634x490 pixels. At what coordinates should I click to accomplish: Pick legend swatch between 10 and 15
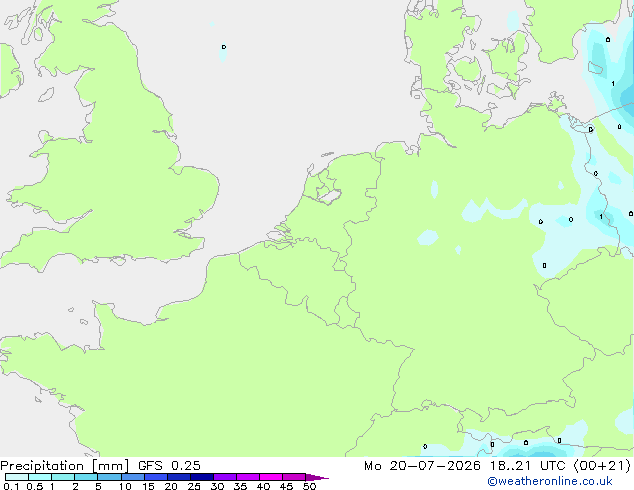click(x=133, y=477)
